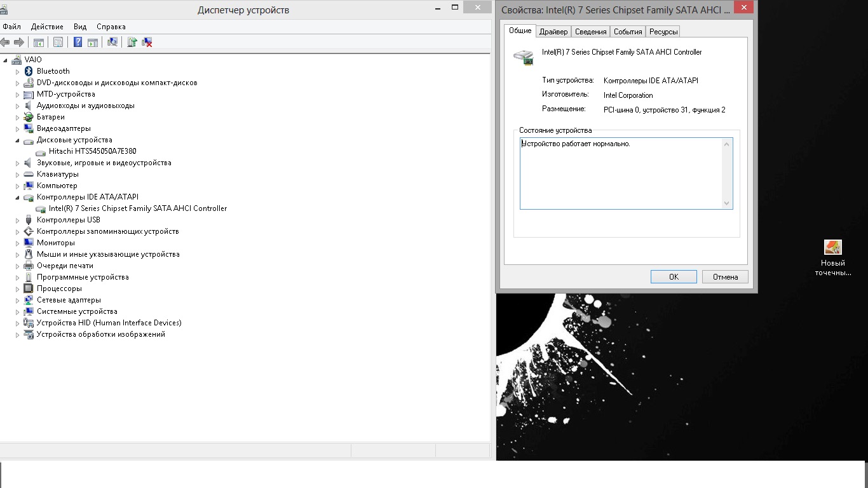Click Show/Hide console tree toolbar icon

[x=39, y=42]
